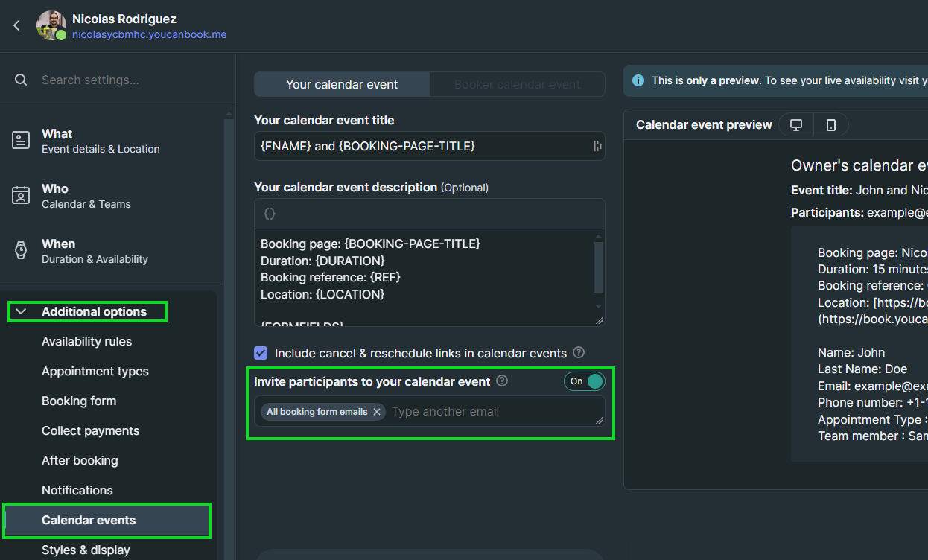Image resolution: width=928 pixels, height=560 pixels.
Task: Open the What event details section
Action: click(101, 141)
